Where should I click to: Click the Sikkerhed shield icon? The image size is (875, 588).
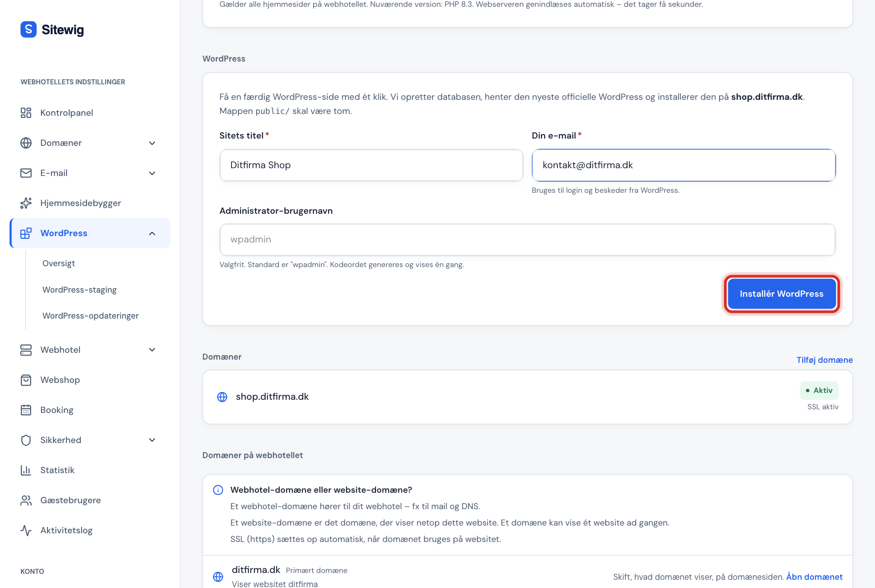[26, 440]
